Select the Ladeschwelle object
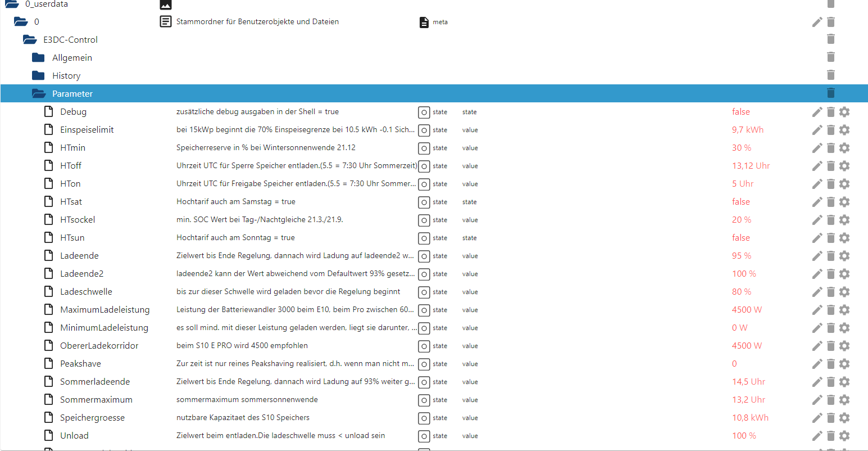The width and height of the screenshot is (868, 451). click(x=434, y=292)
